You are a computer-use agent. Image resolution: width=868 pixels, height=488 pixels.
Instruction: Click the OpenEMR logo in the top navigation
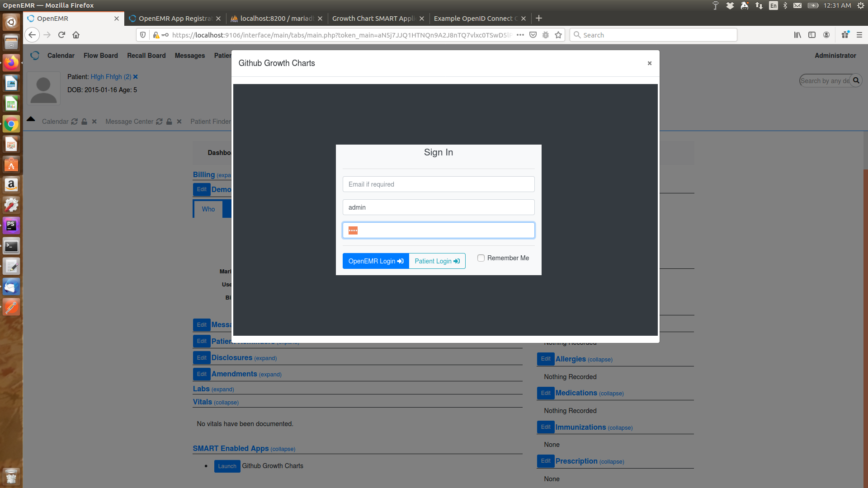point(35,55)
